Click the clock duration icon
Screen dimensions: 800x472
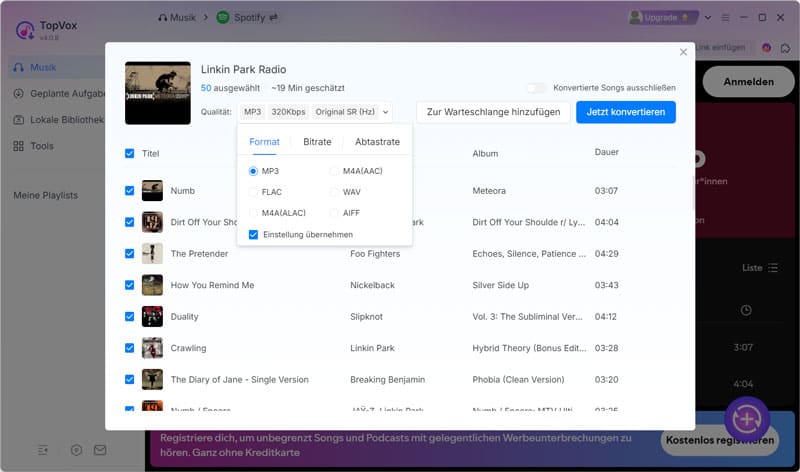coord(746,310)
